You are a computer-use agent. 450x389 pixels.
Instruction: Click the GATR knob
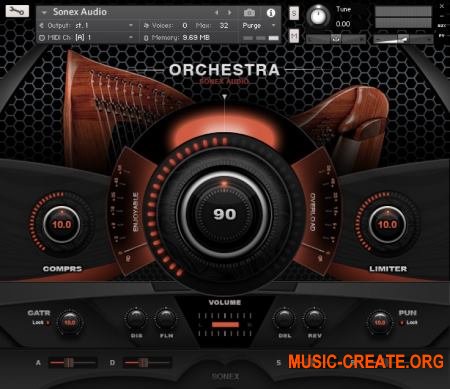69,322
